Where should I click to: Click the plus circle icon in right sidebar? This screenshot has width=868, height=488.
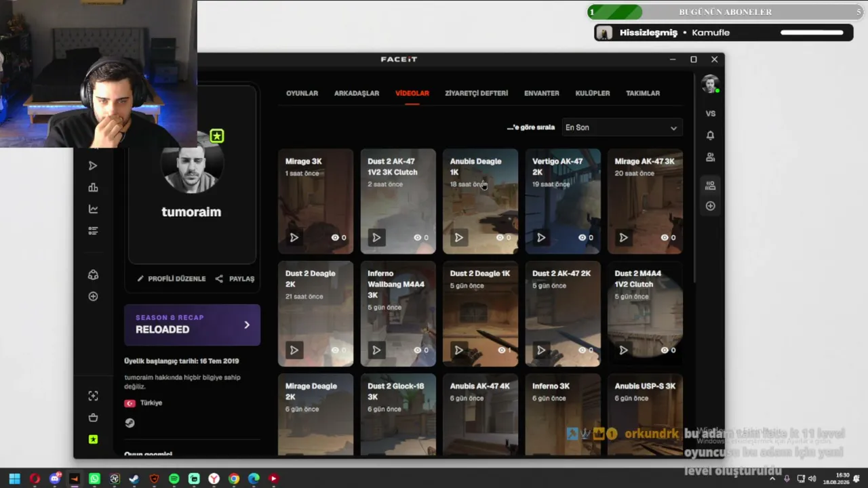point(710,206)
